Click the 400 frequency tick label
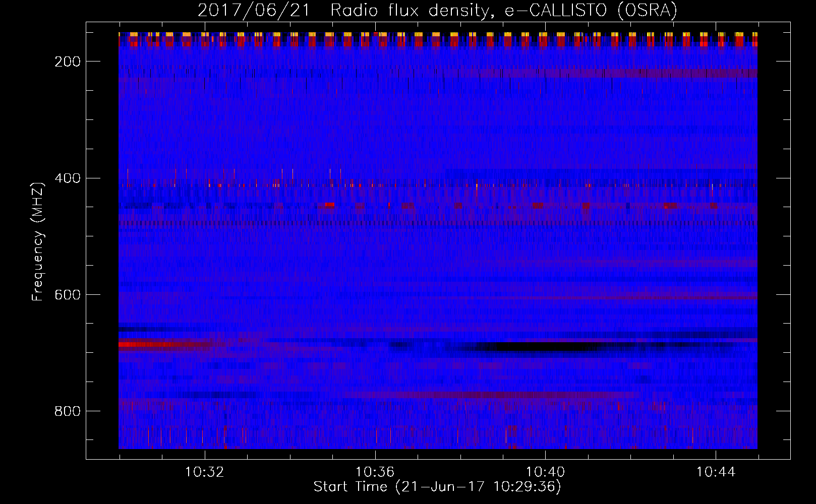 68,178
